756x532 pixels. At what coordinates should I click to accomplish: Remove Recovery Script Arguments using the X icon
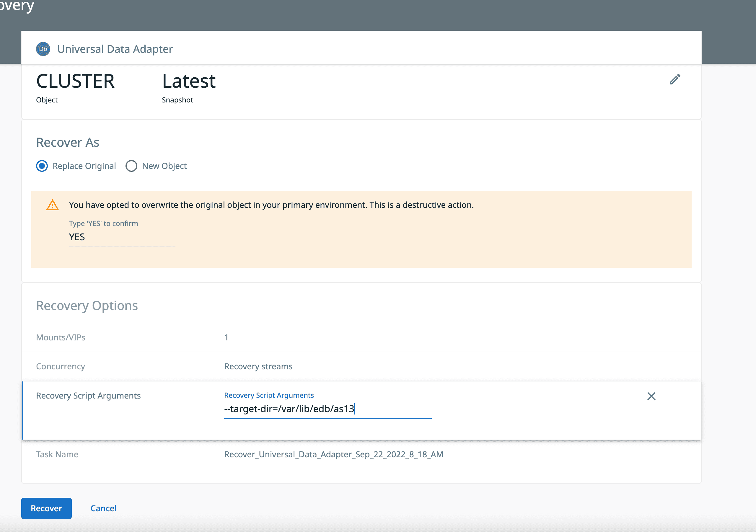[x=651, y=396]
